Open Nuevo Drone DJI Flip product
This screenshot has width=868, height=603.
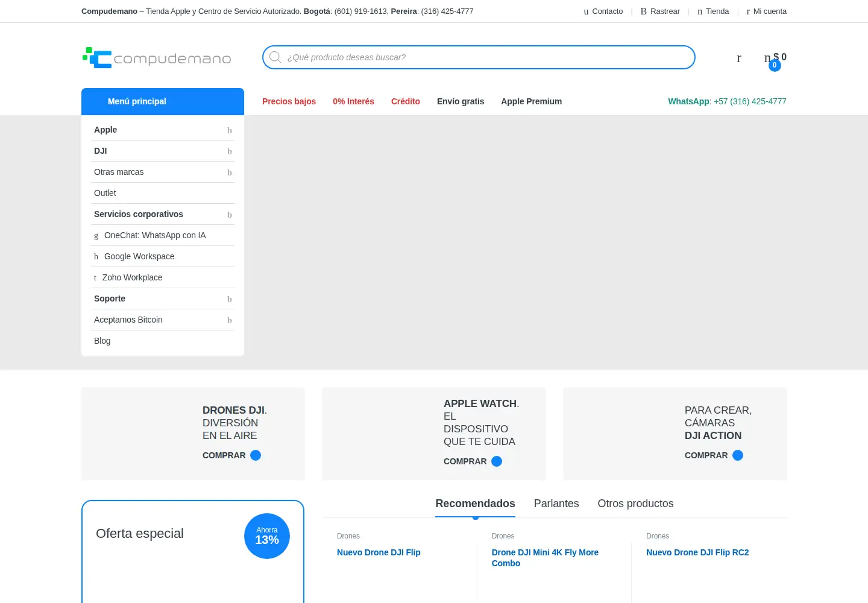point(379,552)
